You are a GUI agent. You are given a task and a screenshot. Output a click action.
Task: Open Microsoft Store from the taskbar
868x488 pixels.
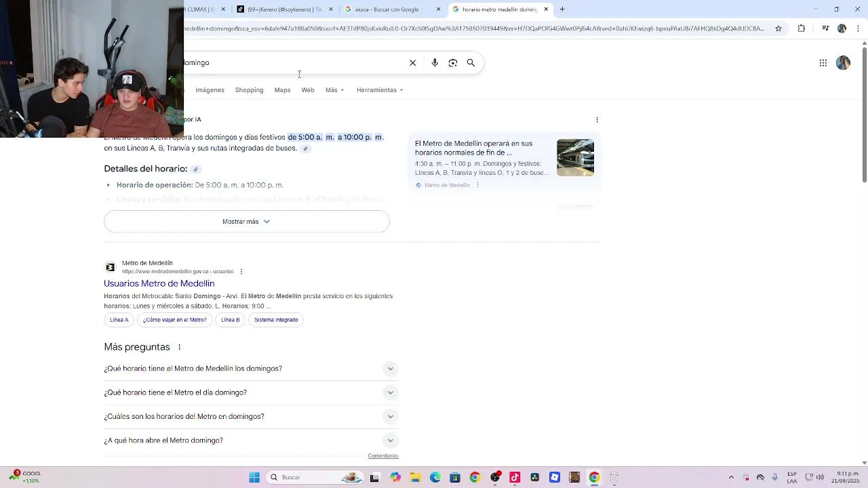point(455,478)
